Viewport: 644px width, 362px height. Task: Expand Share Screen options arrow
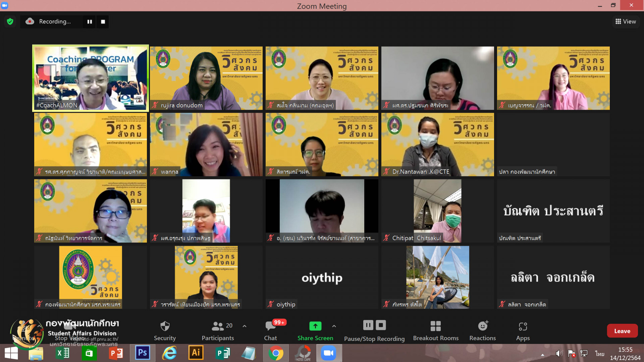coord(334,326)
